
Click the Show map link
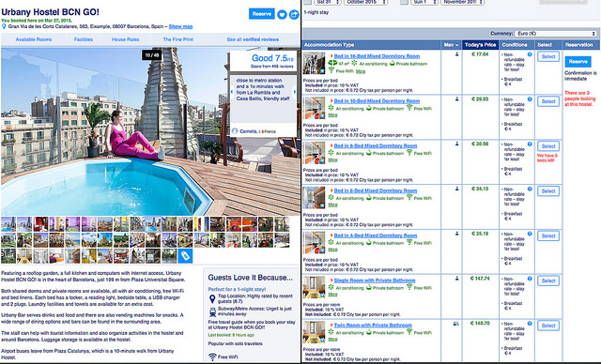click(180, 26)
